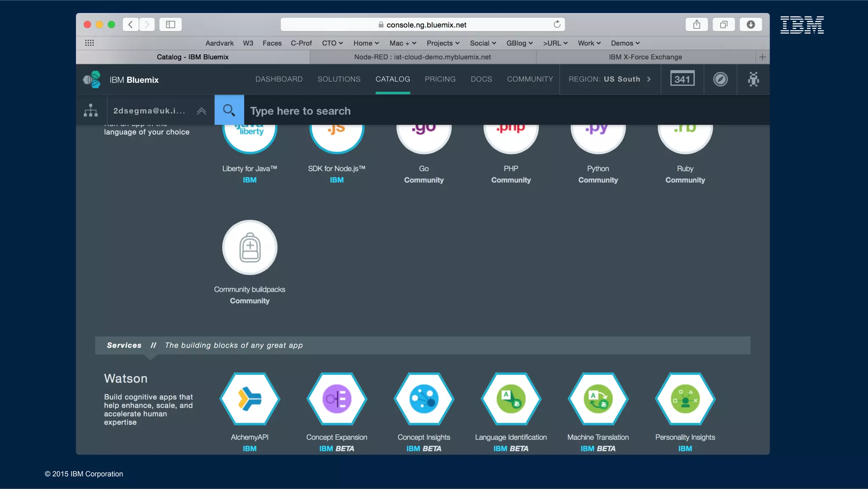The image size is (868, 489).
Task: Click the organization hierarchy icon
Action: coord(91,110)
